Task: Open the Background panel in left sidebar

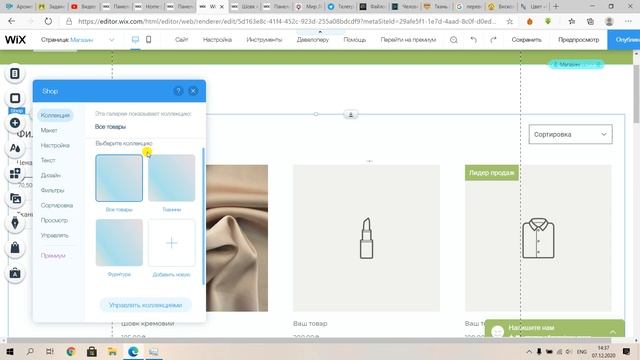Action: point(15,98)
